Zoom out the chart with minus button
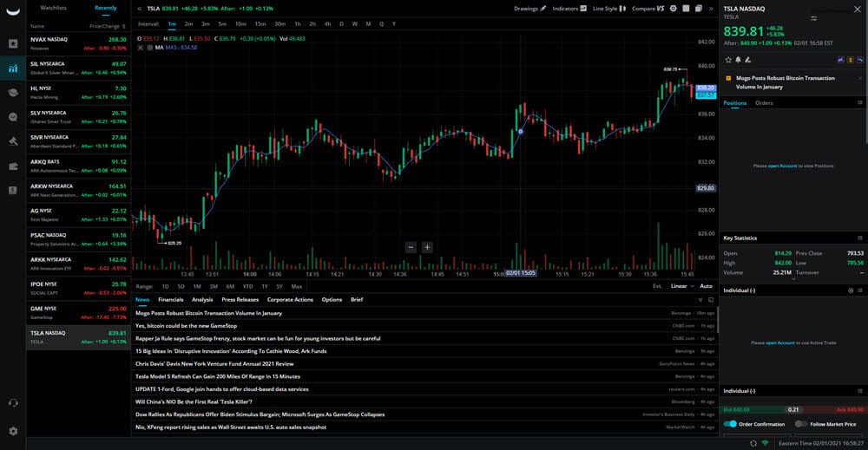The height and width of the screenshot is (450, 868). 411,247
